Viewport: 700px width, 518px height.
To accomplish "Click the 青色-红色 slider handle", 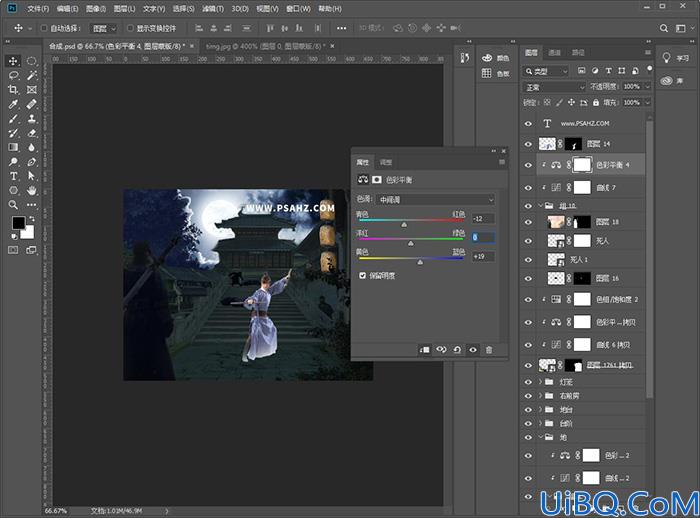I will [404, 224].
